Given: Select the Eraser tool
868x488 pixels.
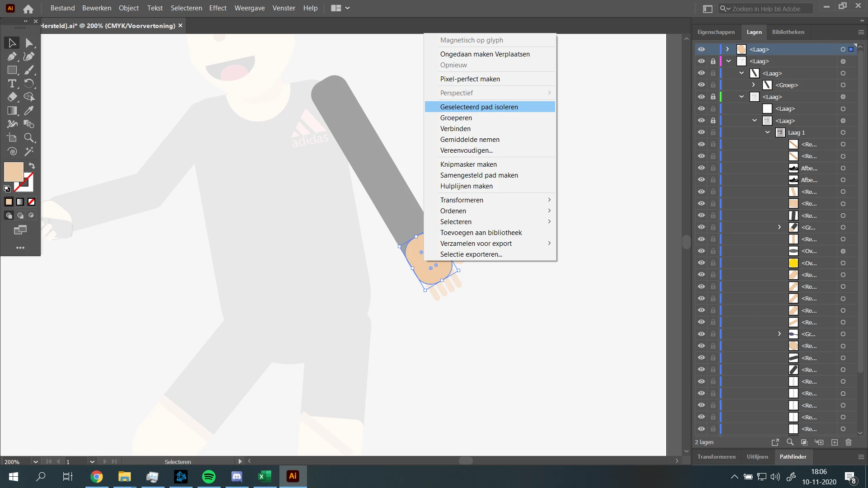Looking at the screenshot, I should click(12, 97).
